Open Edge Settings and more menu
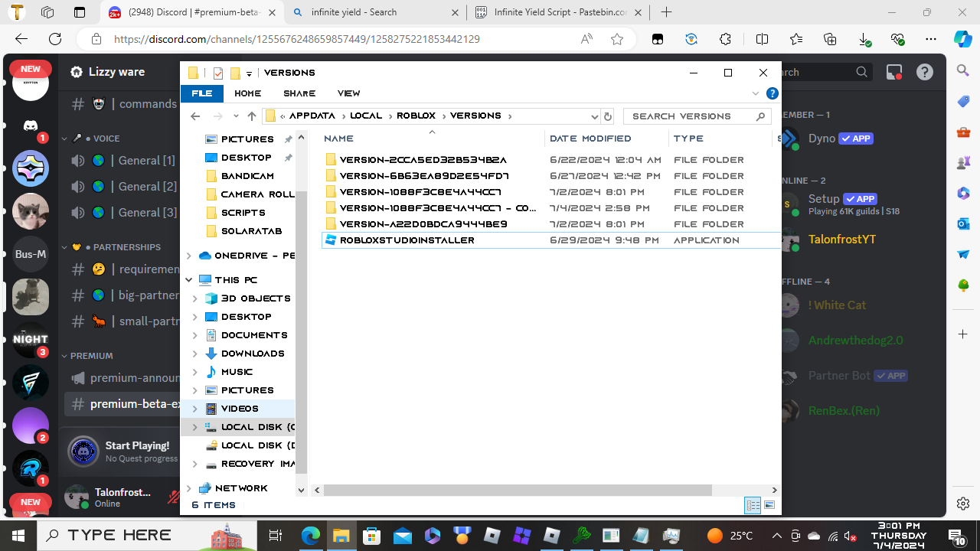Viewport: 980px width, 551px height. click(x=931, y=39)
